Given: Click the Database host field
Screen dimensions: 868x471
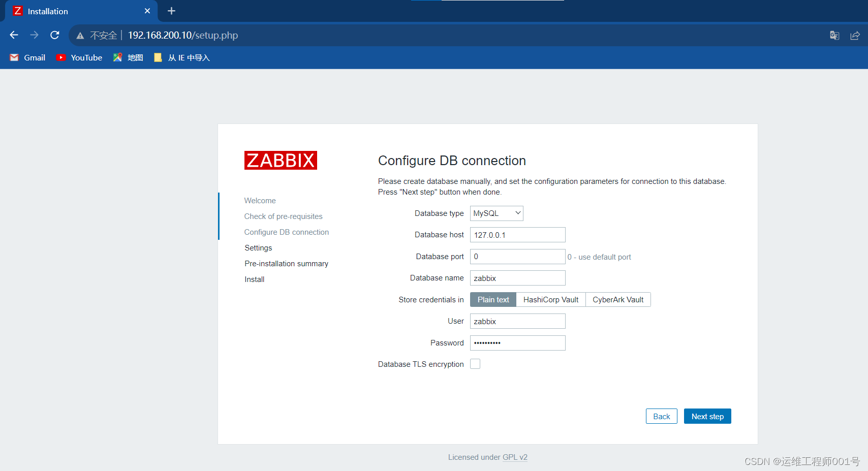Looking at the screenshot, I should click(x=517, y=235).
